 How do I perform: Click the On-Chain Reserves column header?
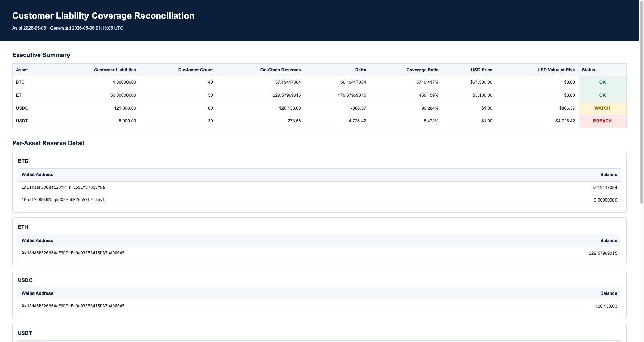click(x=281, y=70)
